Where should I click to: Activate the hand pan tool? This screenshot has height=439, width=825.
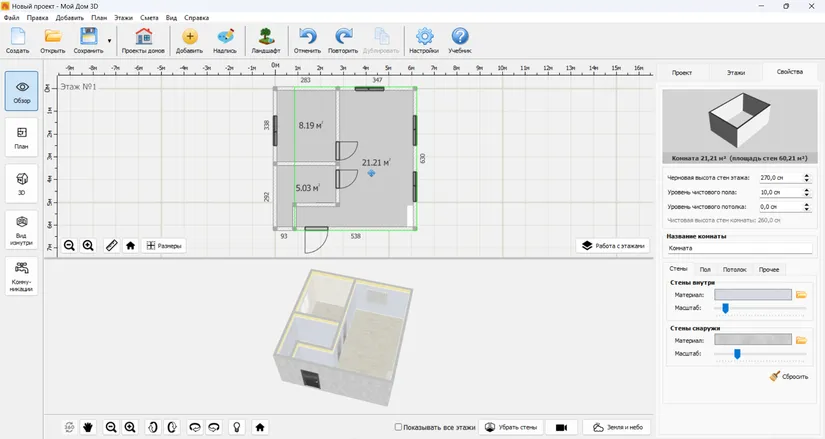click(x=88, y=427)
